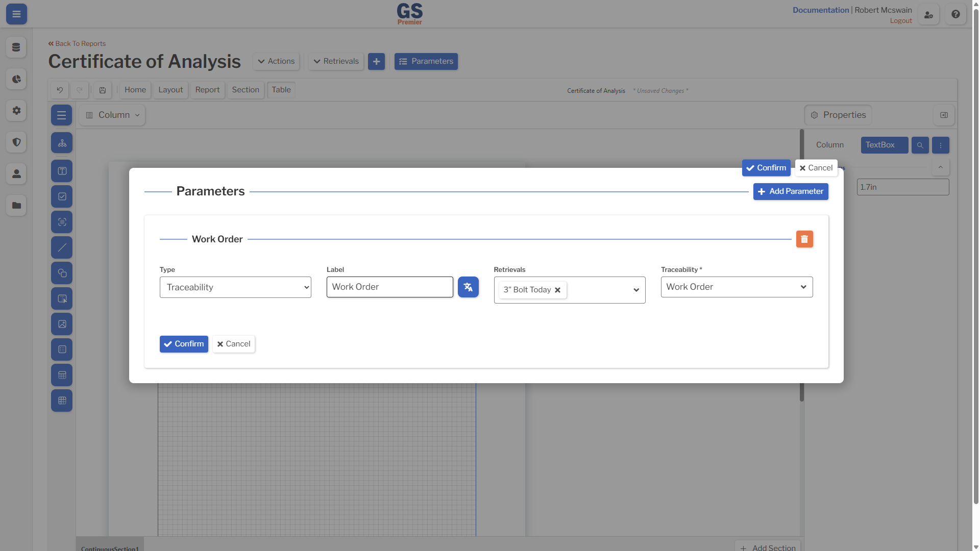Click the shield icon in left sidebar
The image size is (980, 551).
pos(16,142)
